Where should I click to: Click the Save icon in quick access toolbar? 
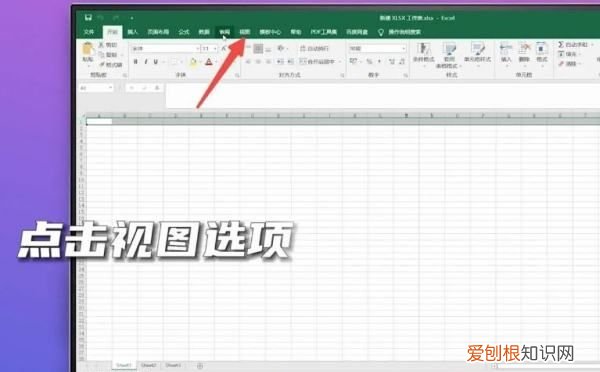pyautogui.click(x=88, y=17)
